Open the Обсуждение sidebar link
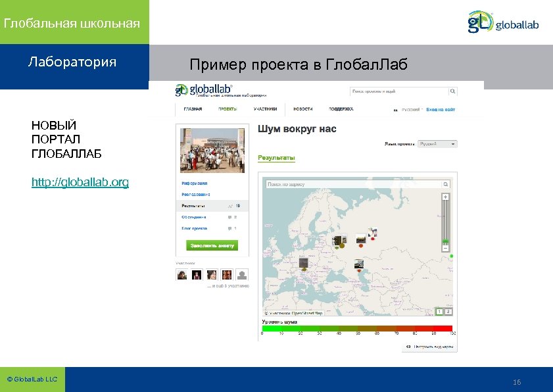This screenshot has height=392, width=553. point(193,217)
